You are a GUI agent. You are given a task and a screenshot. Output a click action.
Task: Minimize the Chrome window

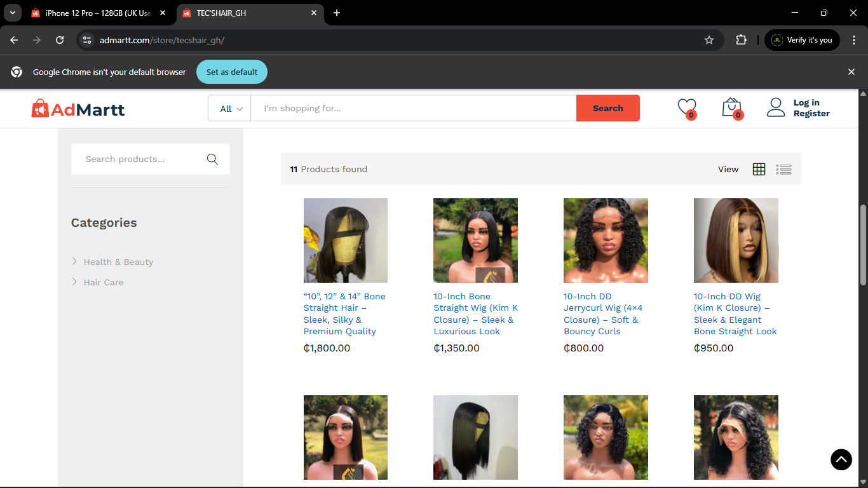(x=795, y=13)
